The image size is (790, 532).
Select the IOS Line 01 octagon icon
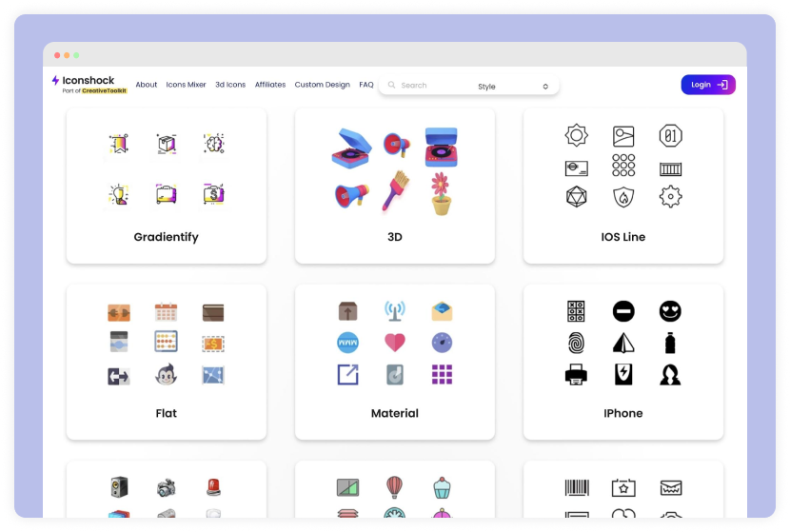click(671, 135)
